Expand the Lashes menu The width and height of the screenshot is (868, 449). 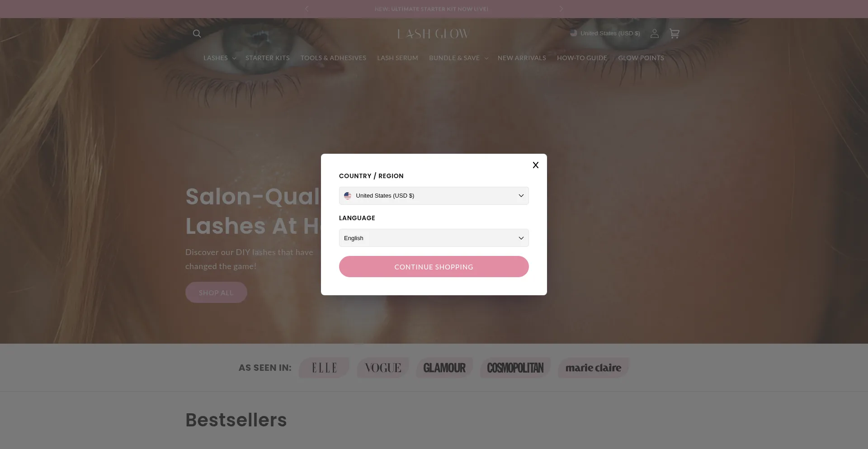click(220, 58)
